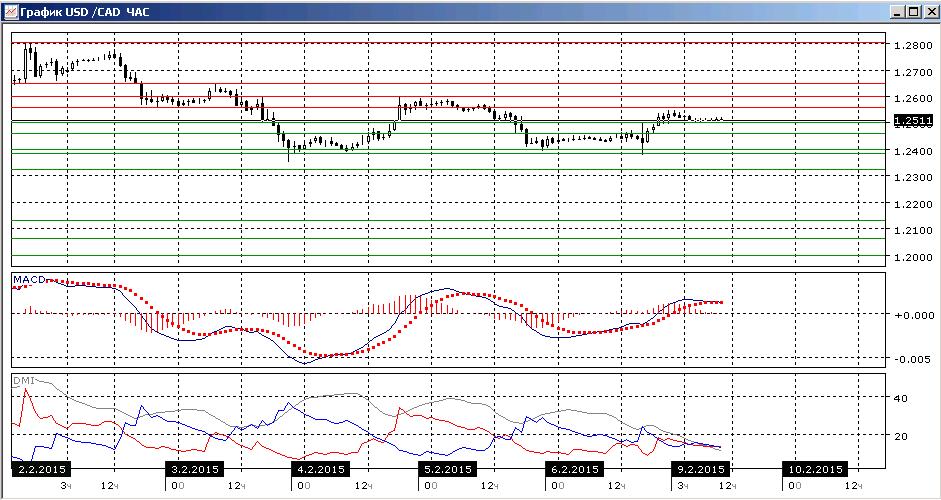Screen dimensions: 941x500
Task: Select the 6.2.2015 date marker
Action: pyautogui.click(x=574, y=469)
